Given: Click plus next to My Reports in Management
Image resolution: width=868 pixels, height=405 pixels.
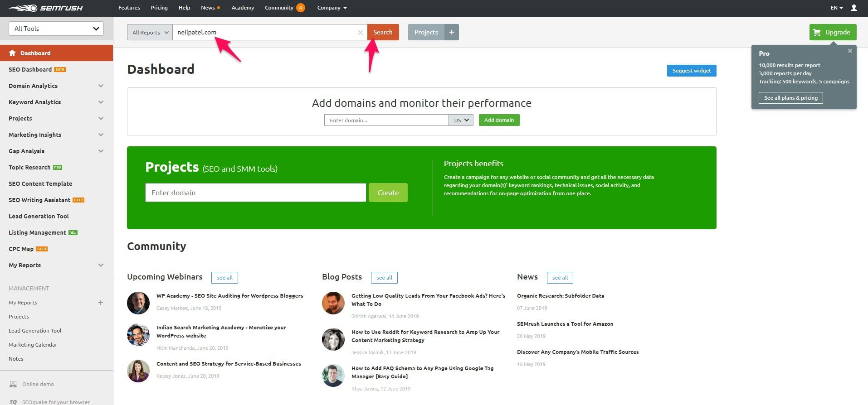Looking at the screenshot, I should tap(101, 303).
